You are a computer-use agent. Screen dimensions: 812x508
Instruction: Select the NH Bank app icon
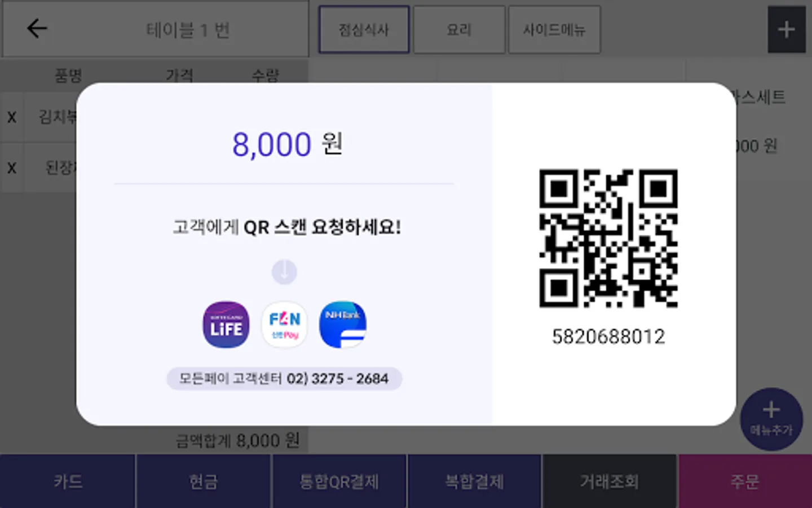pos(343,325)
